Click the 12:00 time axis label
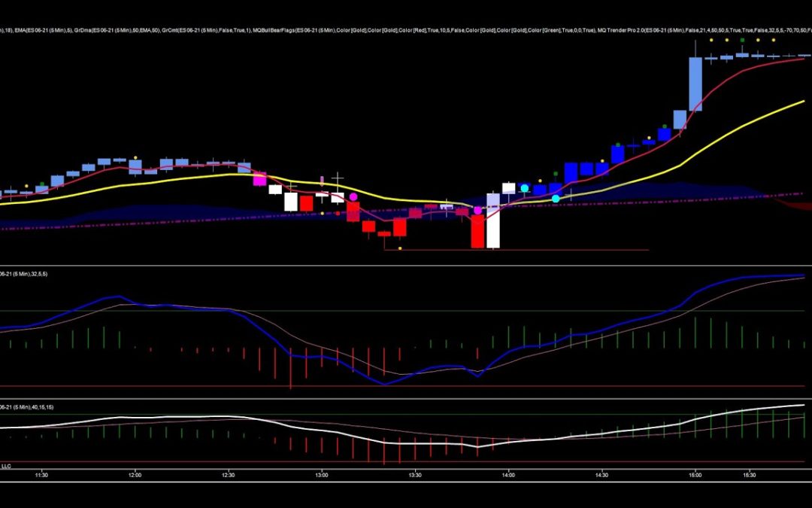Viewport: 812px width, 508px height. (135, 475)
